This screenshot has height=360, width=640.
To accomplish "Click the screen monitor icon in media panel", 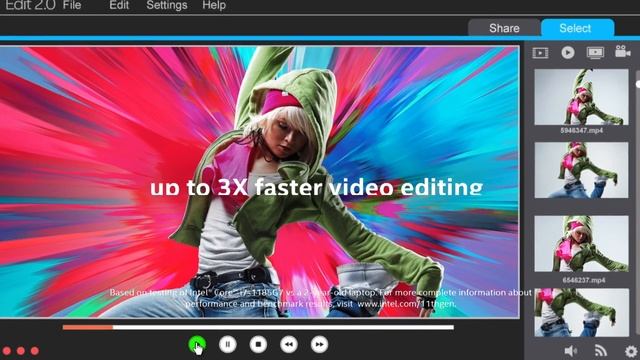I will [595, 53].
